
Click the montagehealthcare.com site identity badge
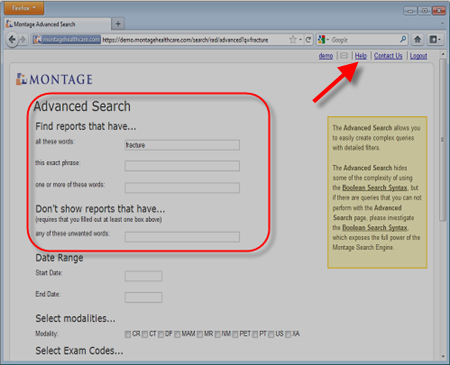point(67,40)
